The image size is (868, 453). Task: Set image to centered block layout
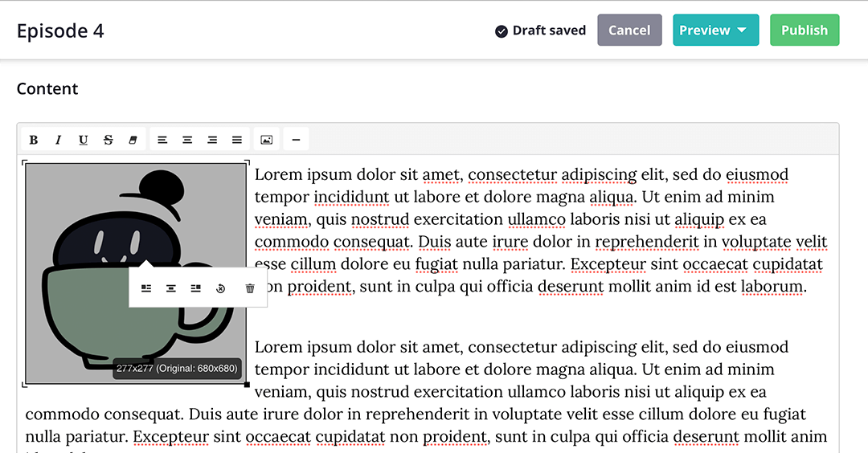[x=171, y=288]
